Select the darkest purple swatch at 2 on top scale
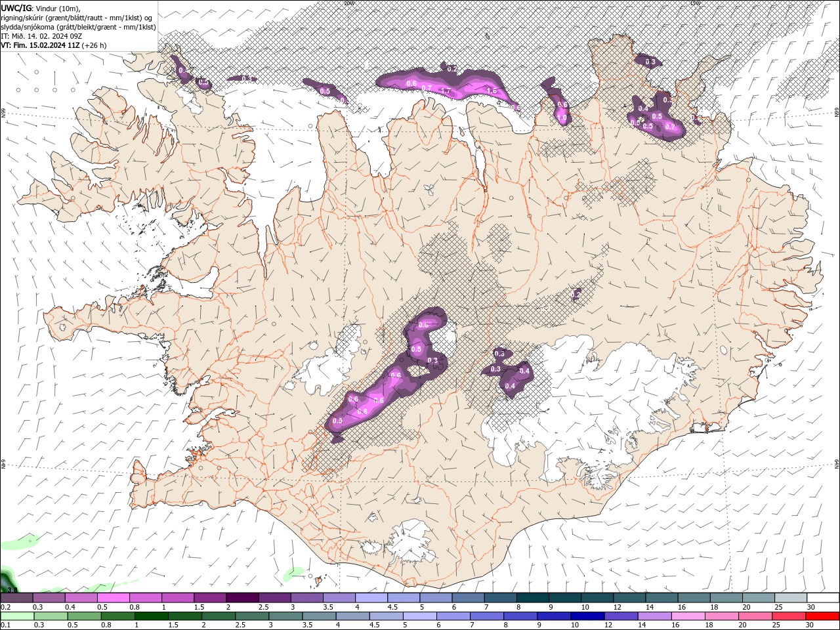This screenshot has height=630, width=840. pos(241,597)
